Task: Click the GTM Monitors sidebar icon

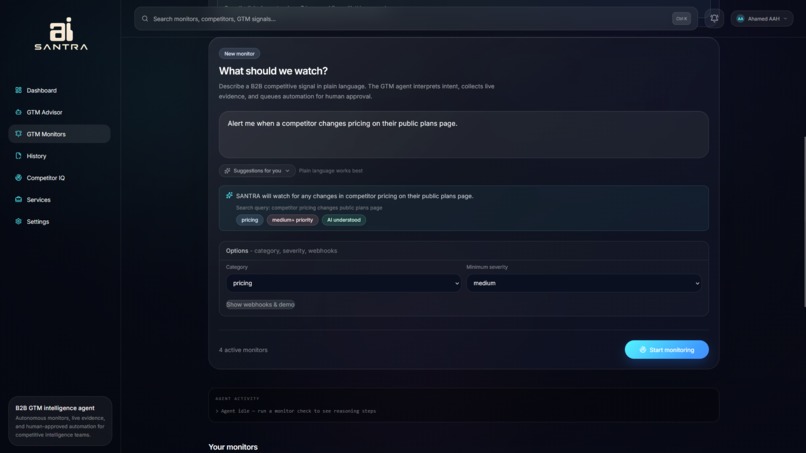Action: click(x=19, y=134)
